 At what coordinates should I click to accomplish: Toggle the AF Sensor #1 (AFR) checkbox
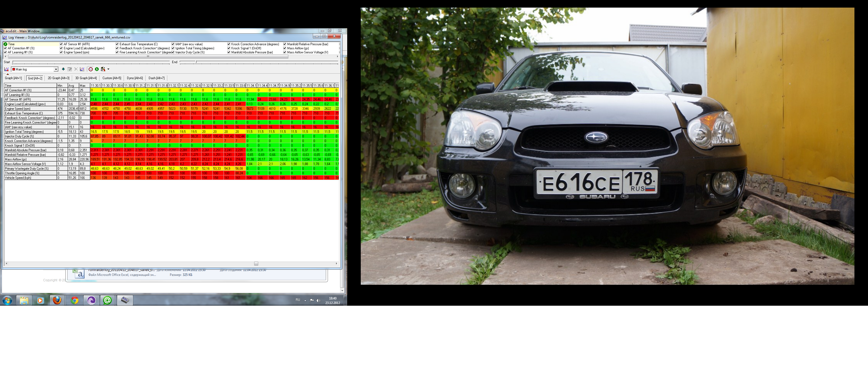pos(61,44)
